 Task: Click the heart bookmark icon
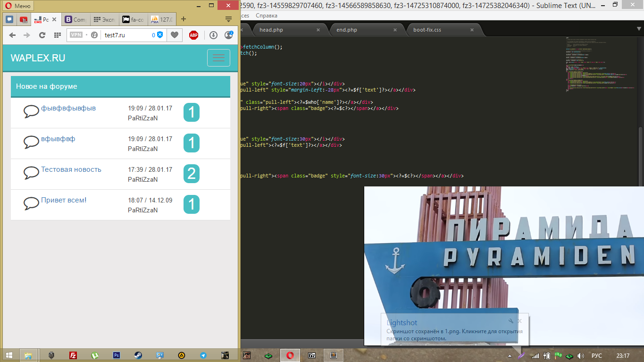pyautogui.click(x=175, y=35)
